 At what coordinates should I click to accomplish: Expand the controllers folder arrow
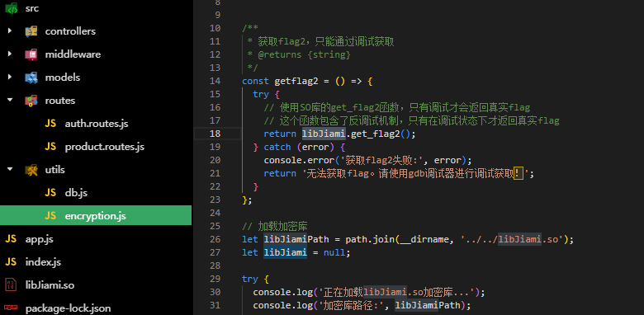click(10, 31)
